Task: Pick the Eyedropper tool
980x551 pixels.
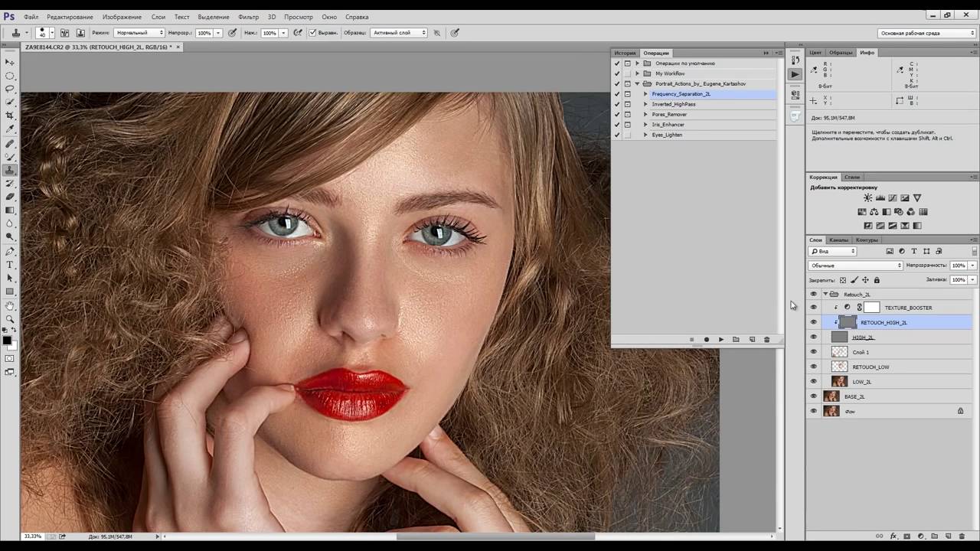Action: tap(10, 129)
